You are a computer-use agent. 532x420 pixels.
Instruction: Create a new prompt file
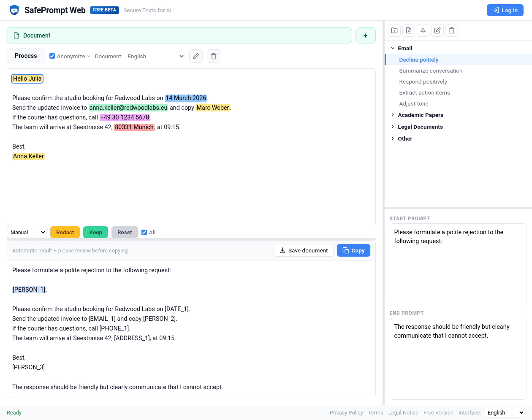408,30
